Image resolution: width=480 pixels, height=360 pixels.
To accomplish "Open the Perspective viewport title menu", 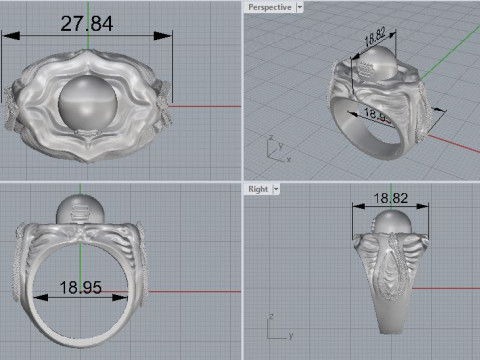I will [x=270, y=7].
